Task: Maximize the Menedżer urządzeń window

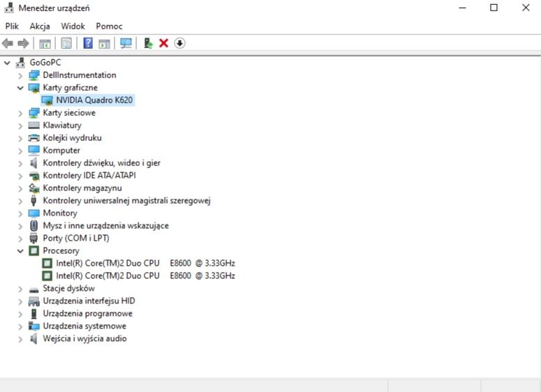Action: (x=494, y=8)
